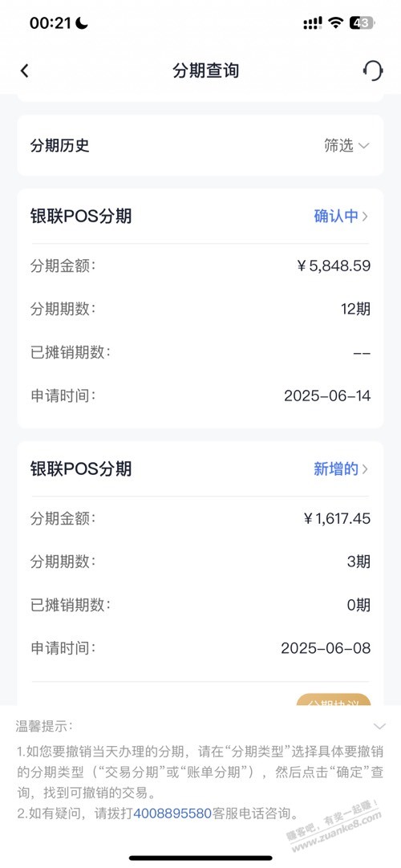Tap the home indicator bar
The width and height of the screenshot is (401, 868).
[200, 858]
